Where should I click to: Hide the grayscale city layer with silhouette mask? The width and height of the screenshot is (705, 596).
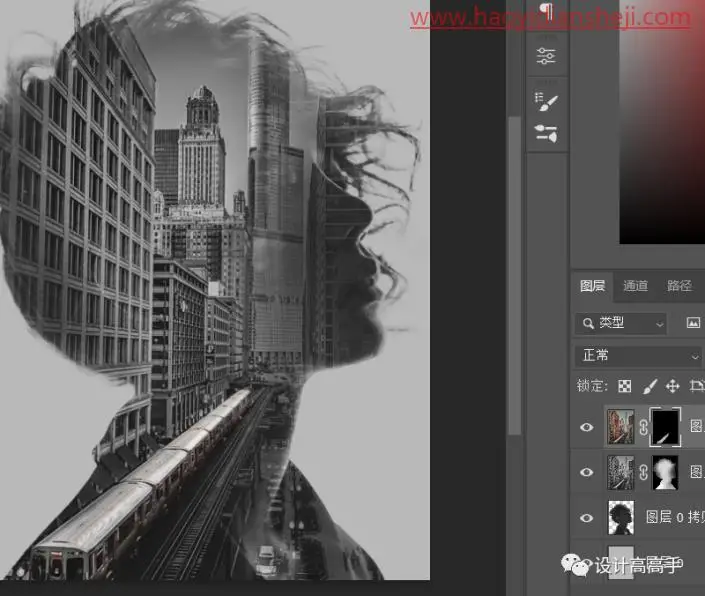point(586,472)
